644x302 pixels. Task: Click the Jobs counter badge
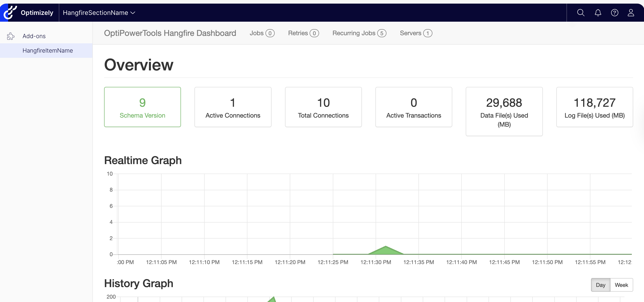point(270,33)
